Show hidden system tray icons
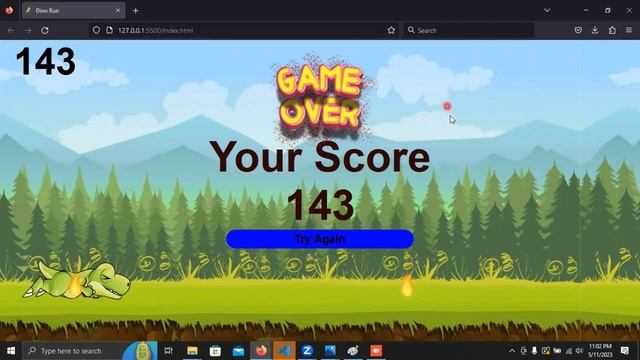640x360 pixels. 512,351
